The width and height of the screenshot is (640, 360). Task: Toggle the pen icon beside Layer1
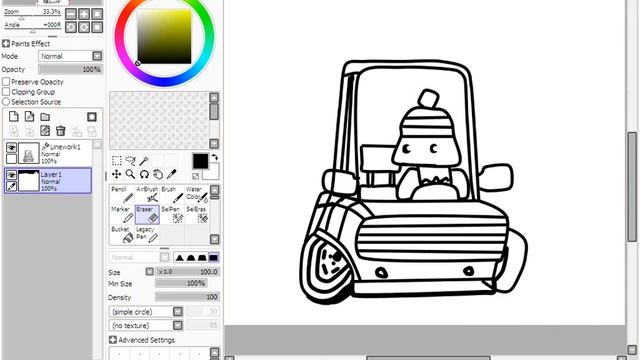click(11, 186)
